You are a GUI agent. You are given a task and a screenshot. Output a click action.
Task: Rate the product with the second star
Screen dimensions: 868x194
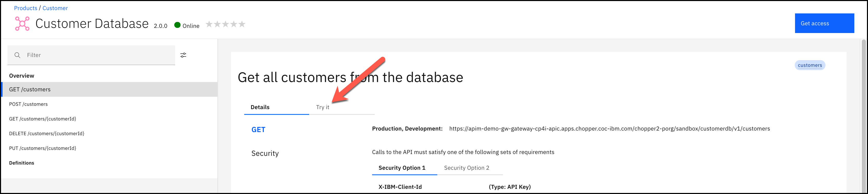click(x=217, y=24)
